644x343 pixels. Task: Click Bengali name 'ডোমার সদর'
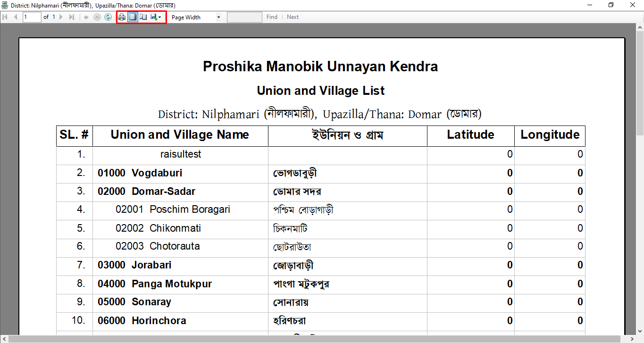[x=297, y=192]
